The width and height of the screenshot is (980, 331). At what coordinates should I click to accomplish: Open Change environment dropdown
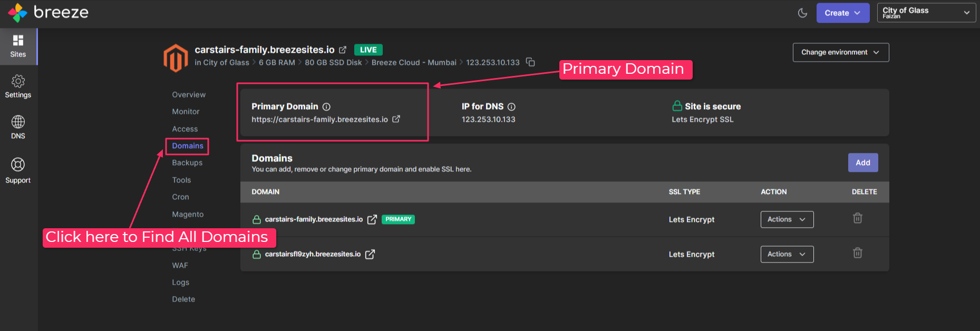coord(840,52)
